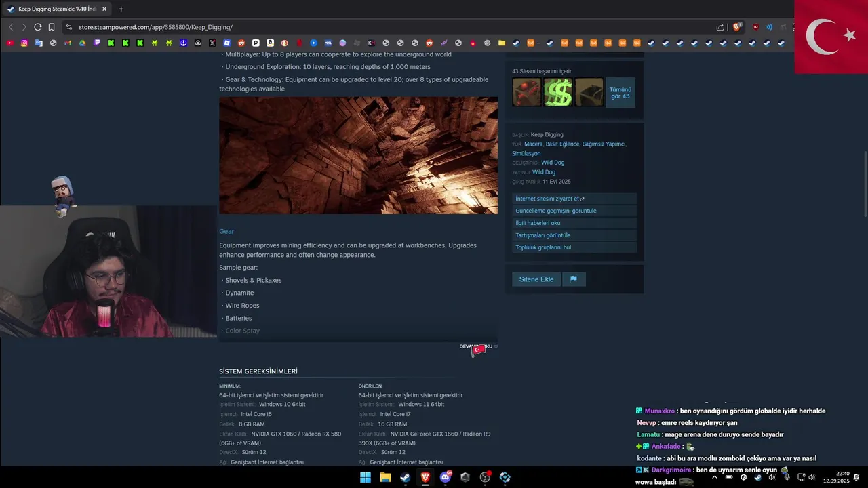Open the red achievement icon
The height and width of the screenshot is (488, 868).
pos(527,92)
